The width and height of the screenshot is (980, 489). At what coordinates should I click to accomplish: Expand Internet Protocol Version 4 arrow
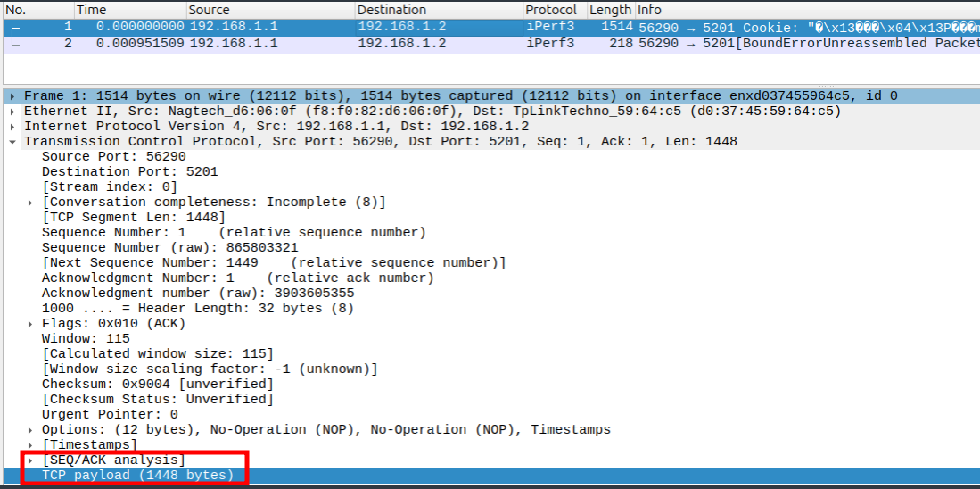click(12, 127)
